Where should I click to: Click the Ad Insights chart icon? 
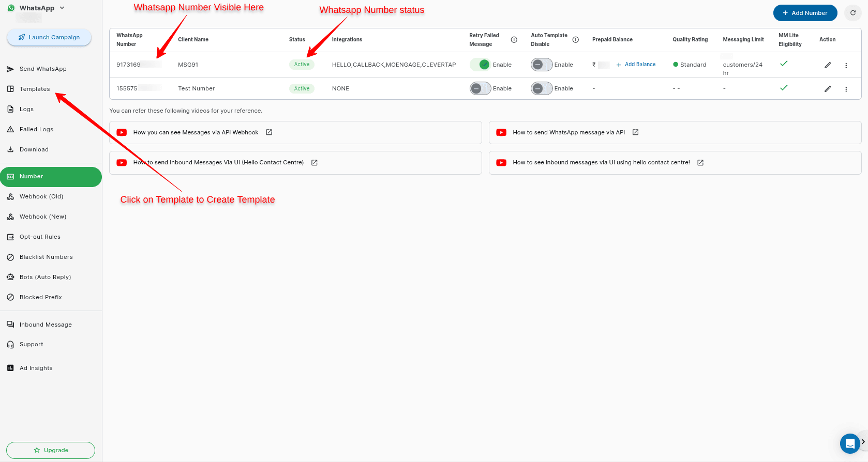[10, 368]
